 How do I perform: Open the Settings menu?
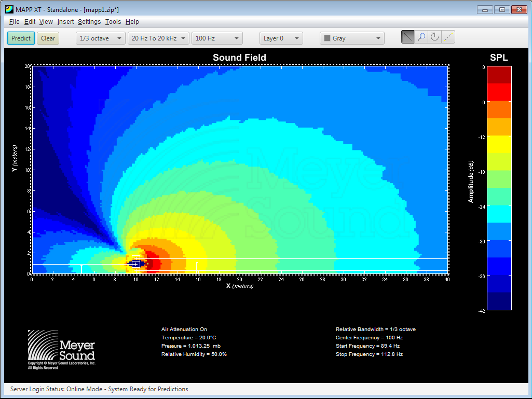[x=89, y=22]
